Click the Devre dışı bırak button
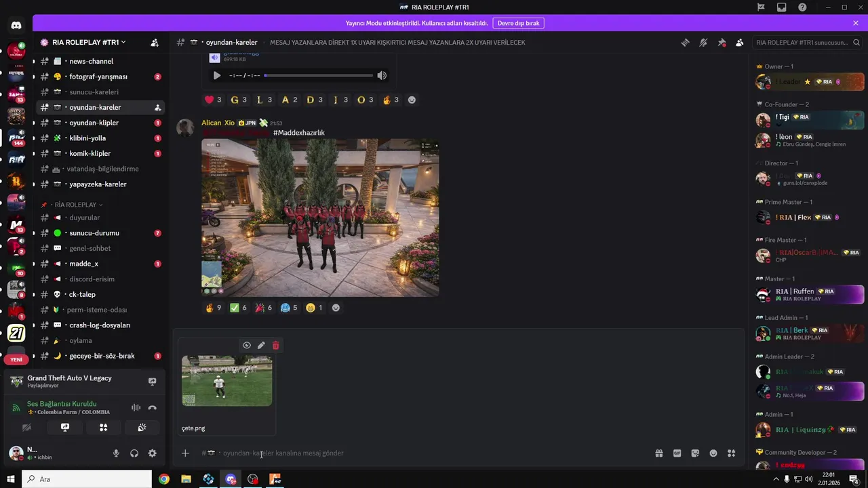 pos(518,23)
